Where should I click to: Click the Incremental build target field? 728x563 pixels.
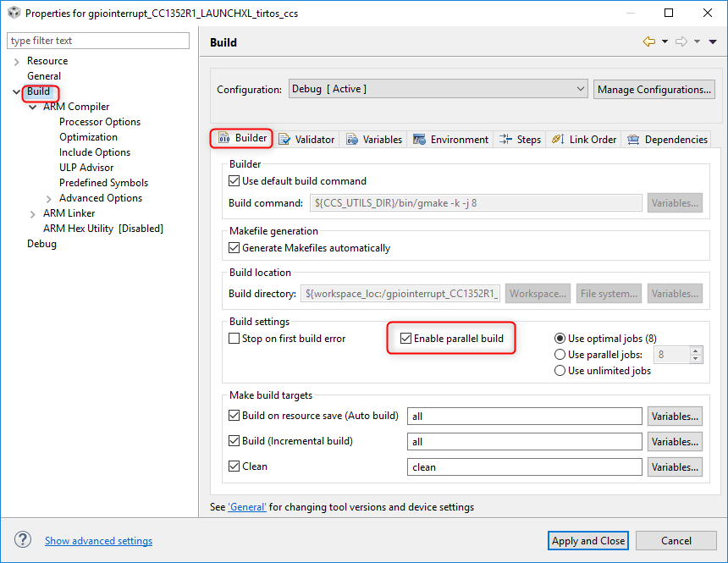tap(525, 441)
